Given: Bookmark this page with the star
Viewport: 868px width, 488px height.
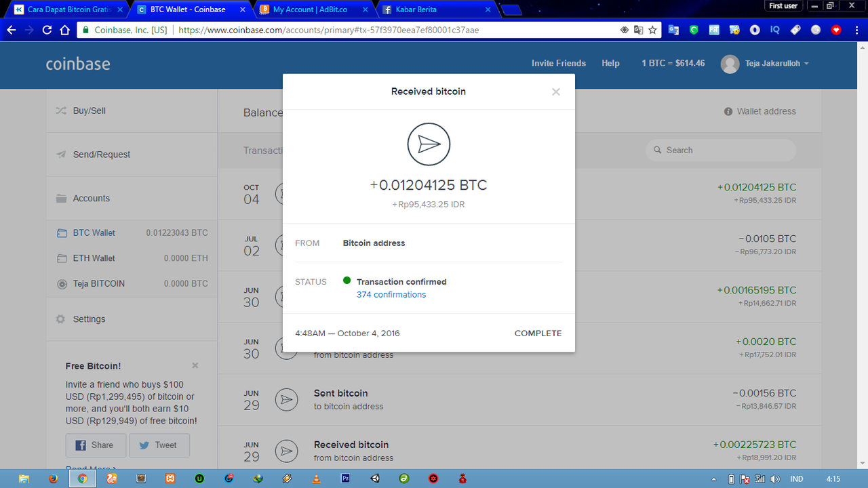Looking at the screenshot, I should pos(652,30).
